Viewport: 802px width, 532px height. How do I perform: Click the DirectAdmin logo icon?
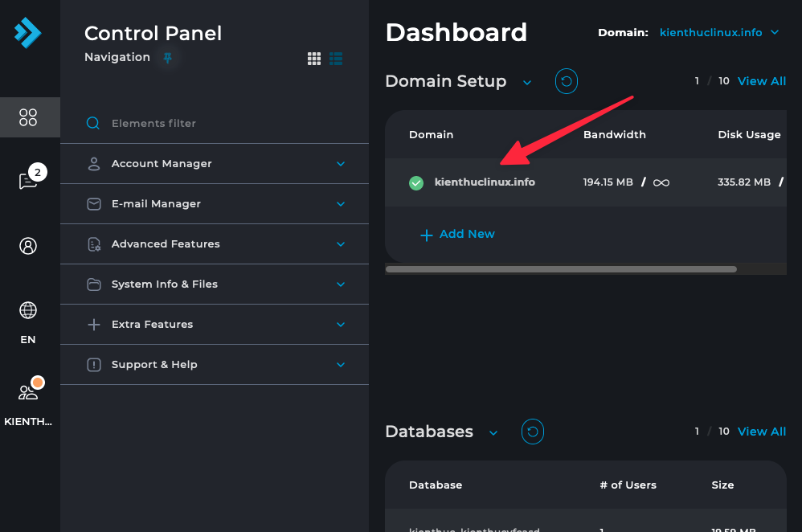[27, 33]
